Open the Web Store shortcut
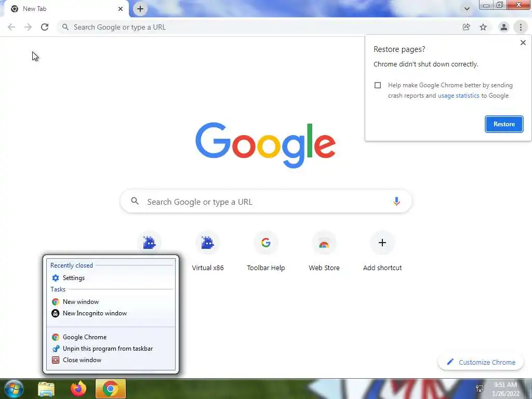532x399 pixels. click(x=324, y=251)
